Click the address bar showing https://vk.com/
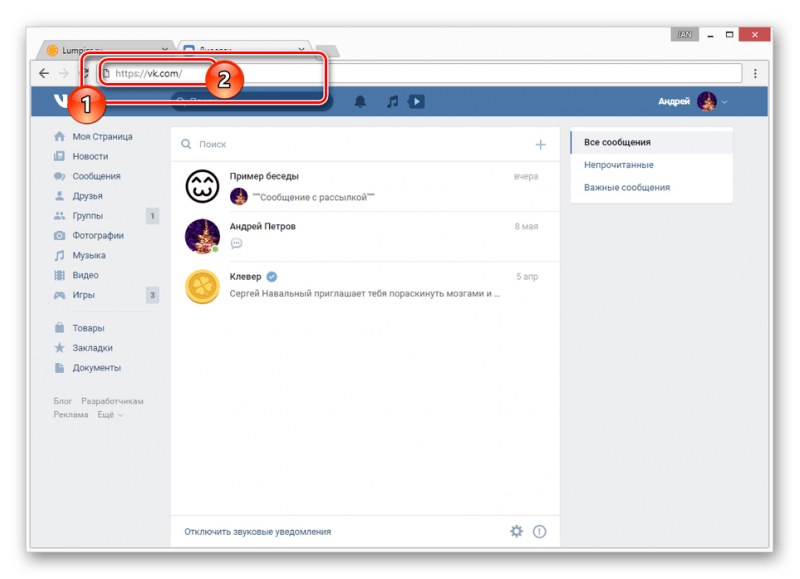Image resolution: width=800 pixels, height=579 pixels. tap(421, 73)
